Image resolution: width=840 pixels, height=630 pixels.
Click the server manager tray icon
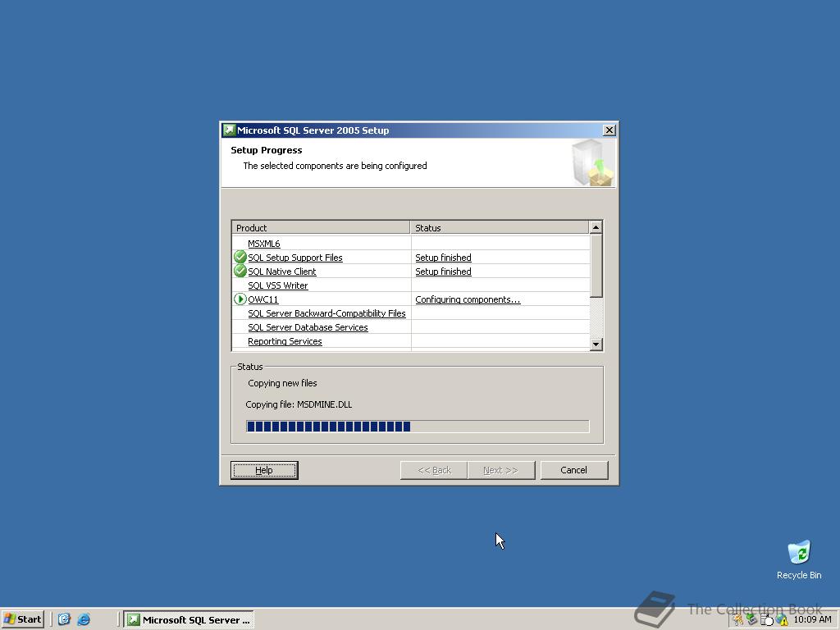coord(767,620)
